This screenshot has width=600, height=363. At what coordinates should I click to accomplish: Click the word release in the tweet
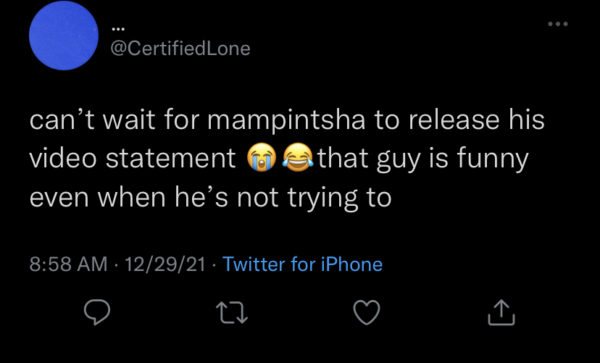[x=454, y=120]
